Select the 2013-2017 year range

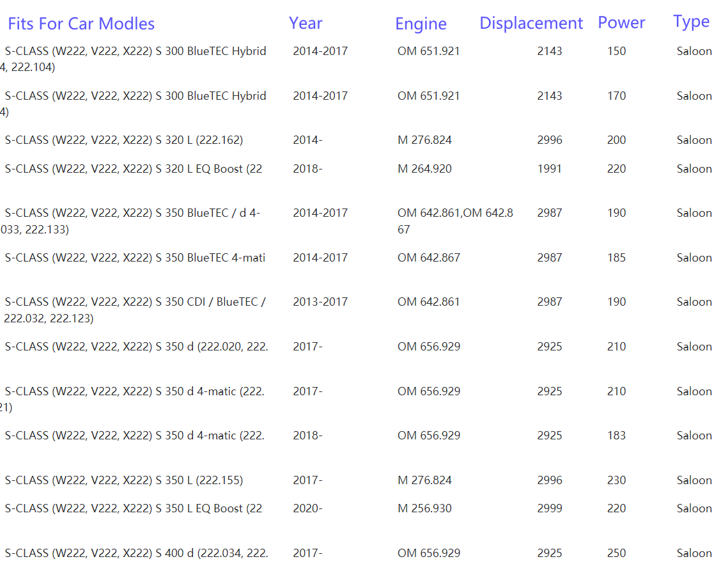click(x=320, y=302)
